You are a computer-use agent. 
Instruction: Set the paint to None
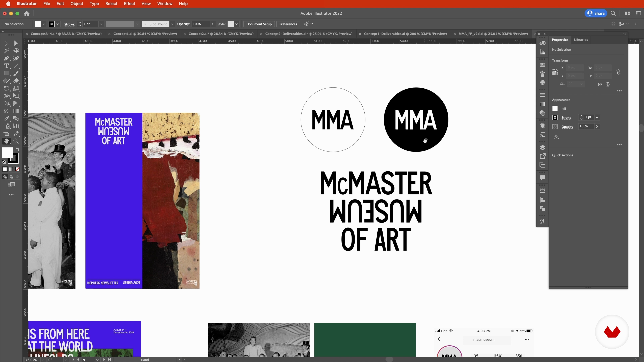pyautogui.click(x=17, y=169)
